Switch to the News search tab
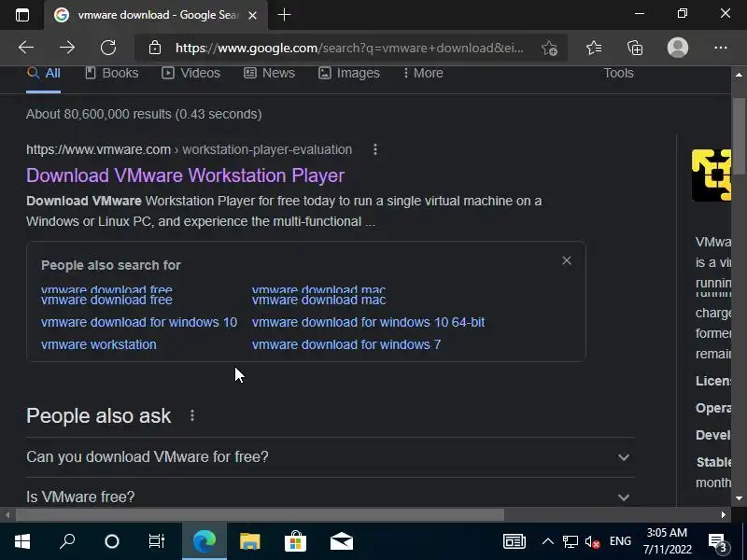This screenshot has width=747, height=560. pyautogui.click(x=269, y=73)
